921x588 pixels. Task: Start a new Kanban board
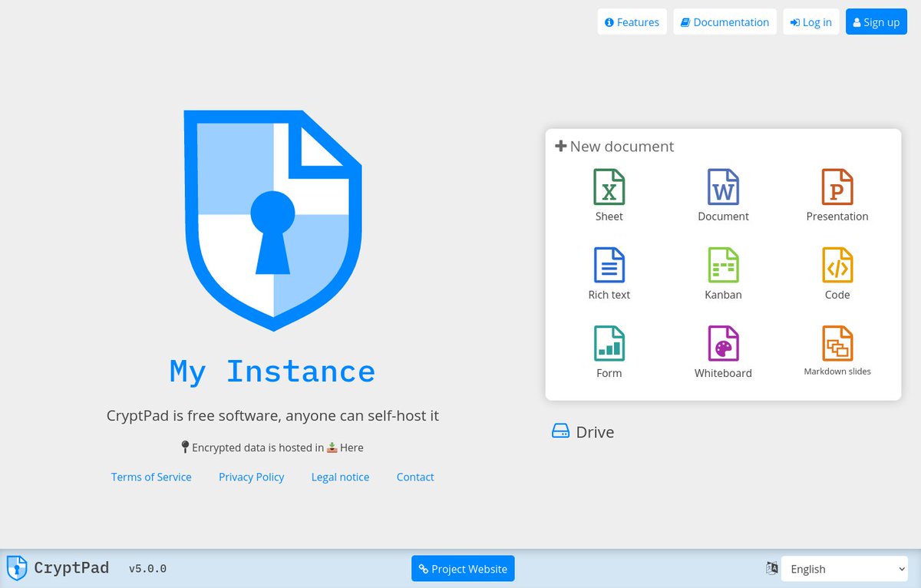(x=723, y=274)
